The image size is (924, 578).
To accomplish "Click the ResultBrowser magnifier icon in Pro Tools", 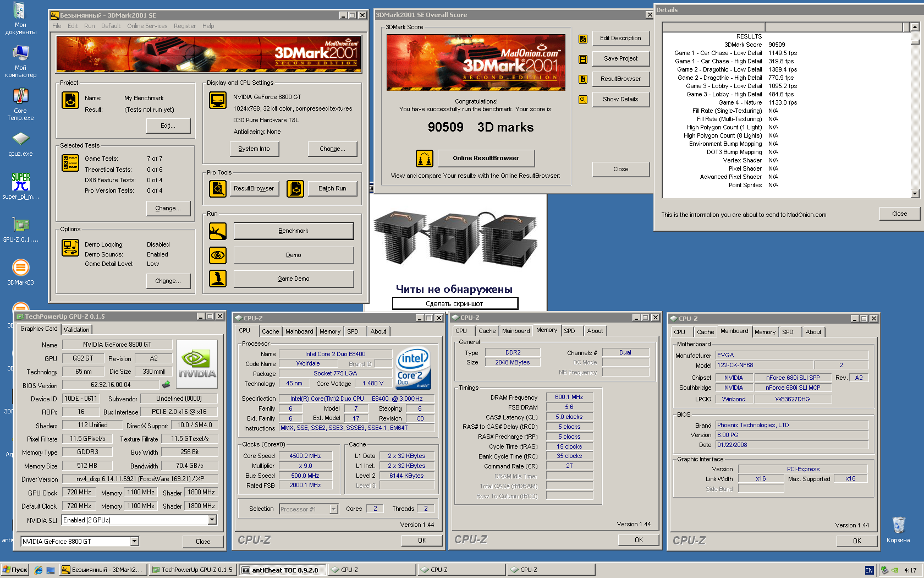I will click(x=218, y=189).
